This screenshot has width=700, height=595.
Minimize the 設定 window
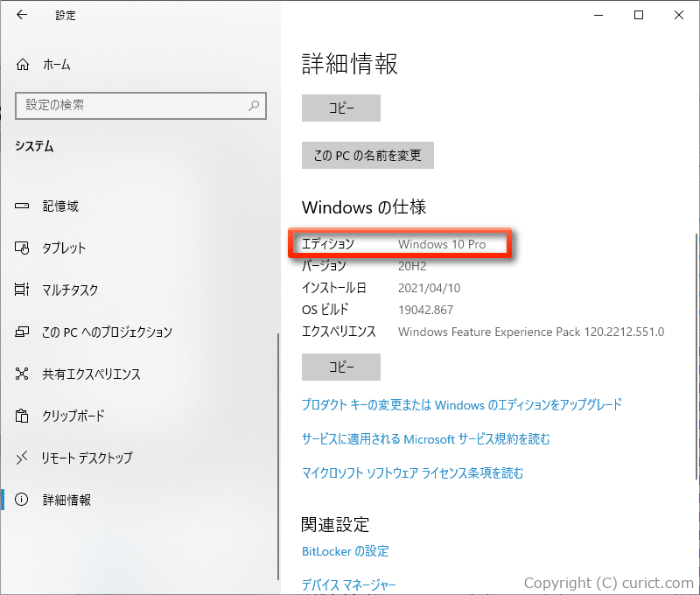tap(598, 15)
